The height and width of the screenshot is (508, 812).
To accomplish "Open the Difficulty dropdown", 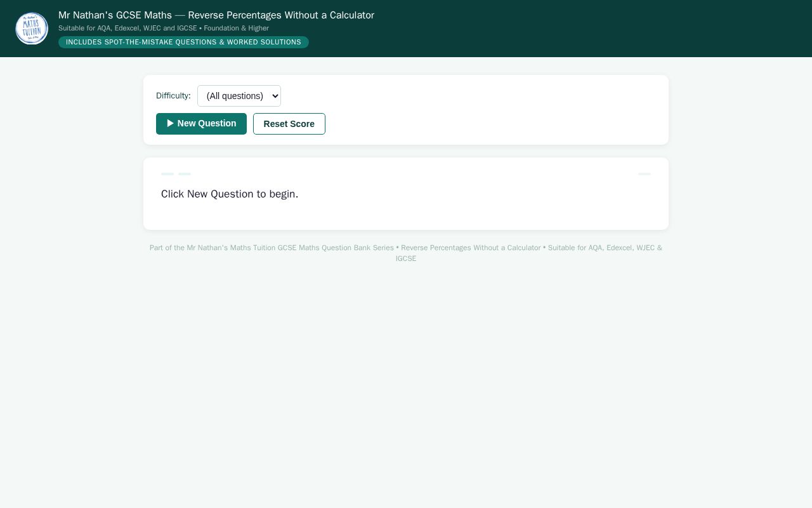I will (239, 96).
